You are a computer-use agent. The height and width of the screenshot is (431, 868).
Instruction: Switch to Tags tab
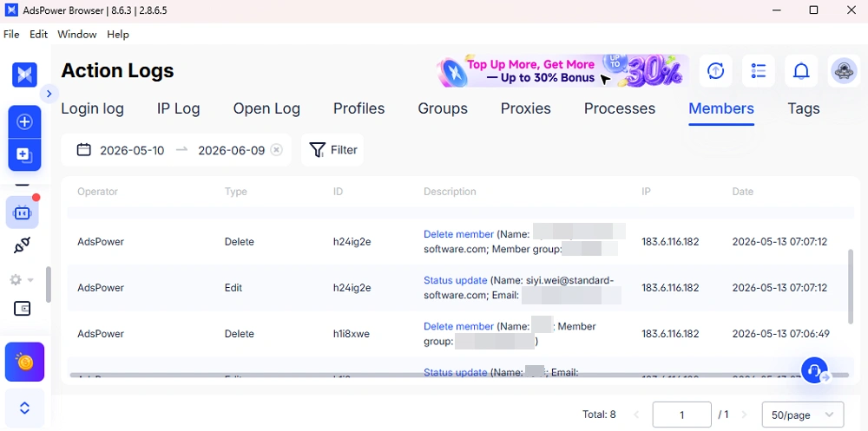[x=803, y=109]
